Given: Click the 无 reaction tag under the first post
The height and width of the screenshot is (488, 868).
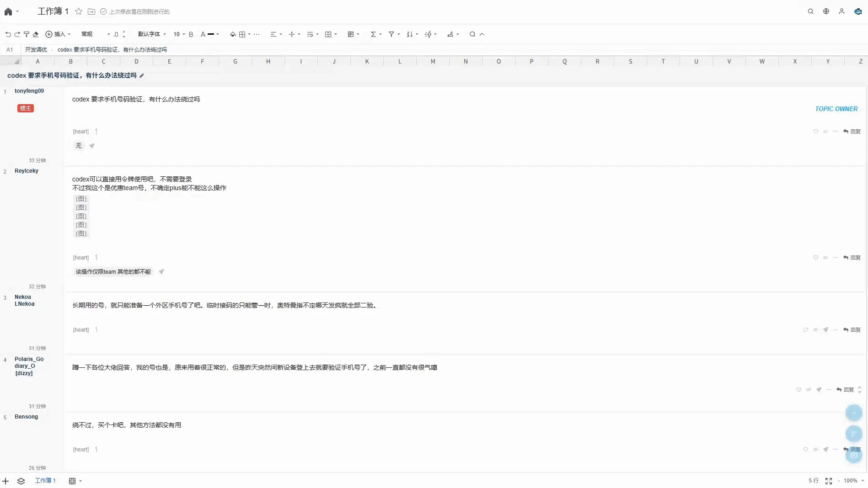Looking at the screenshot, I should (x=79, y=146).
